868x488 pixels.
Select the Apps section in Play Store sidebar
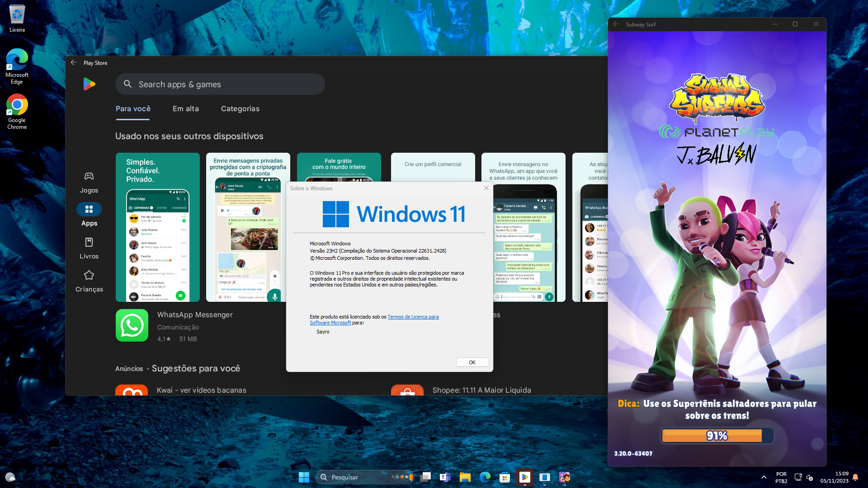click(89, 215)
